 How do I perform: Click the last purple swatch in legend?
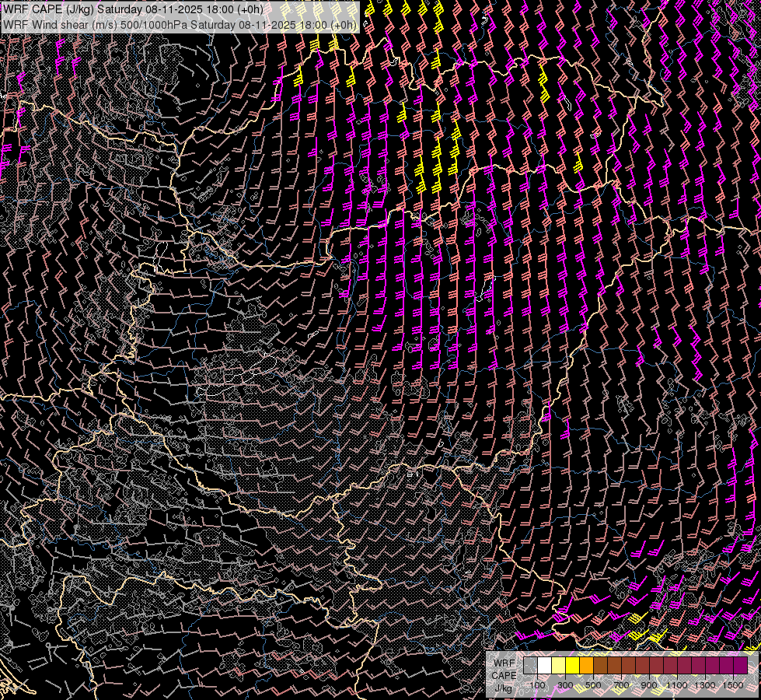pos(740,666)
